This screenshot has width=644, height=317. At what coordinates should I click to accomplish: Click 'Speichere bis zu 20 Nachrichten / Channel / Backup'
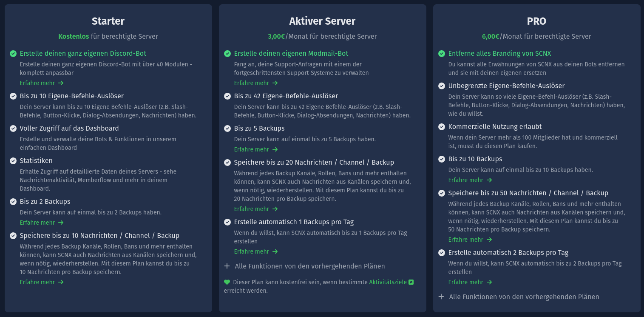tap(314, 163)
